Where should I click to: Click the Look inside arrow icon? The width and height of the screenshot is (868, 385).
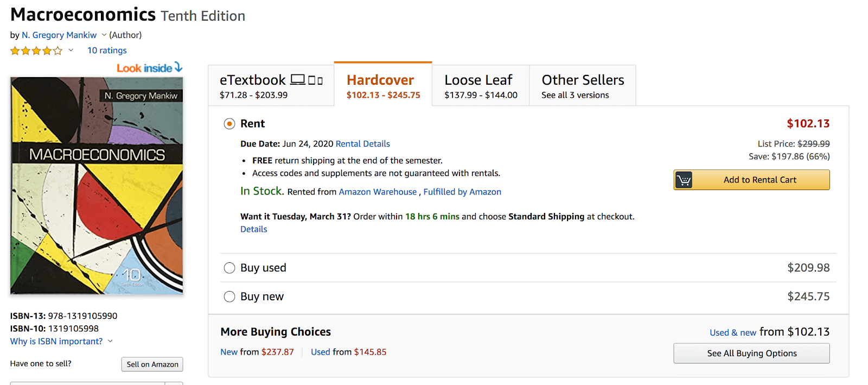(x=178, y=67)
